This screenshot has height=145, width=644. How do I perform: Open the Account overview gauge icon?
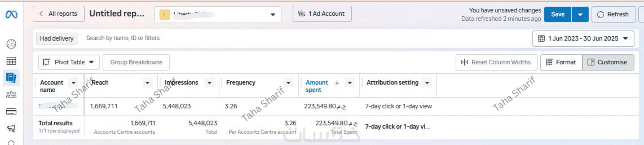11,44
